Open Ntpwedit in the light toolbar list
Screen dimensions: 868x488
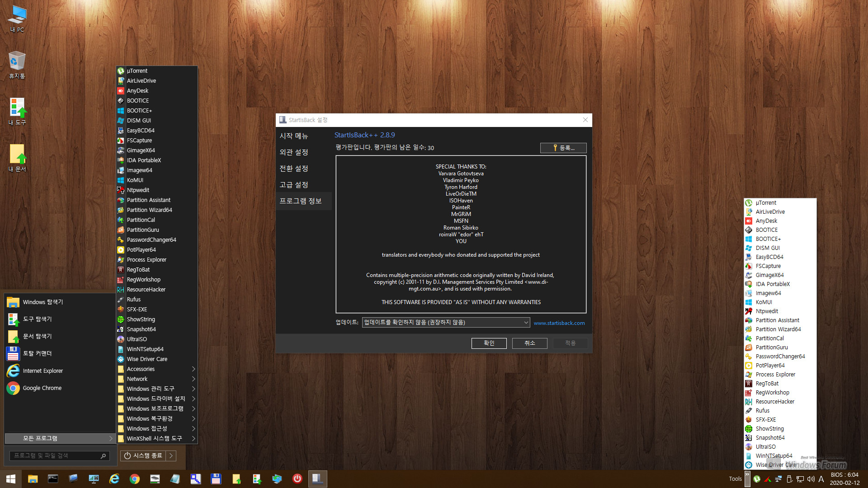780,311
